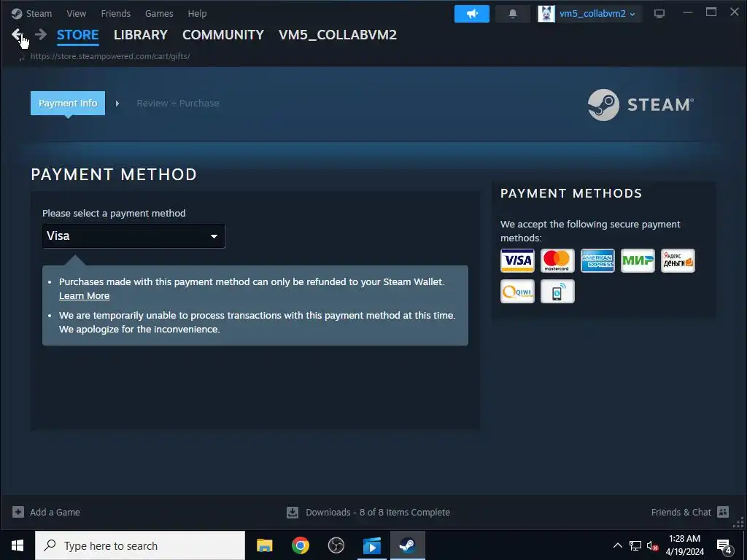Launch Google Chrome from taskbar
The image size is (747, 560).
300,545
